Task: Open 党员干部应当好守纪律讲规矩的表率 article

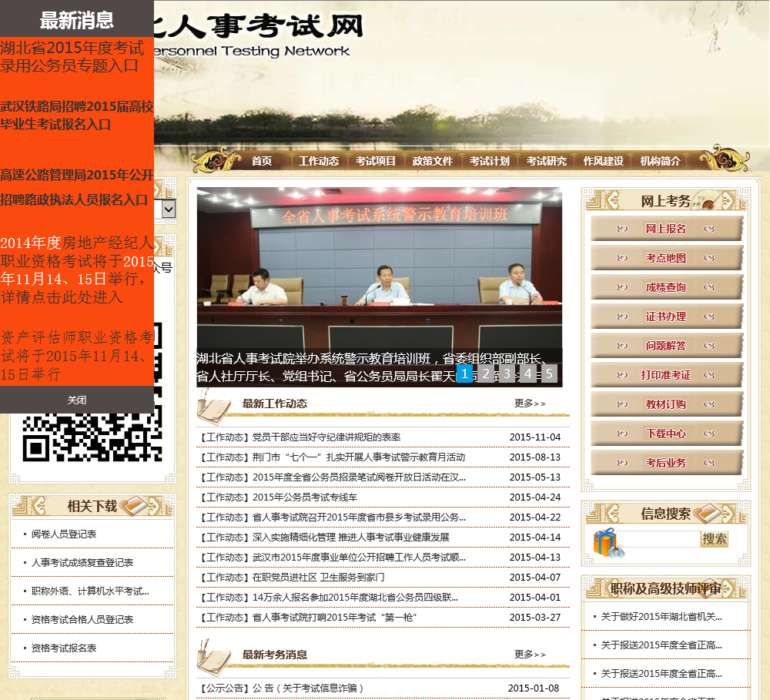Action: (x=326, y=437)
